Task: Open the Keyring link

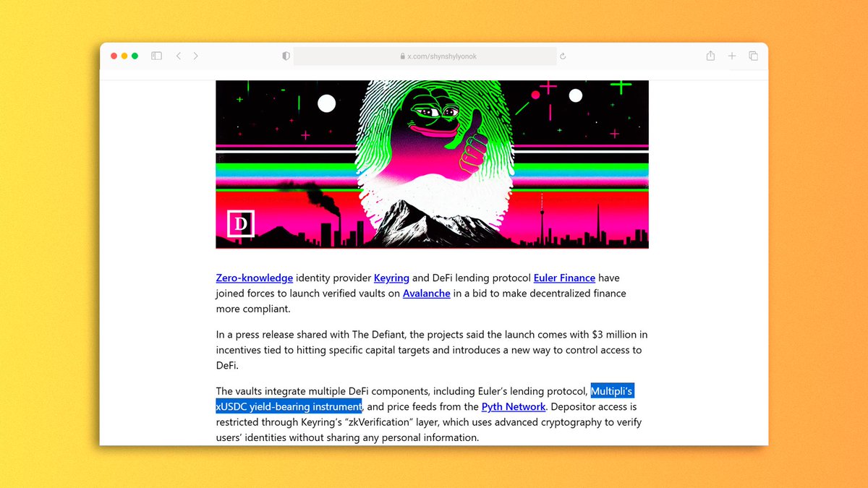Action: coord(391,278)
